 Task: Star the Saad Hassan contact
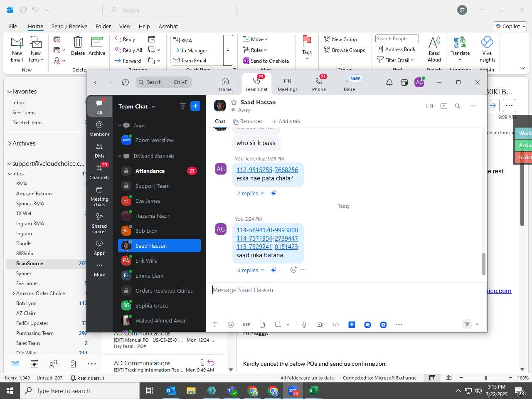(x=234, y=102)
